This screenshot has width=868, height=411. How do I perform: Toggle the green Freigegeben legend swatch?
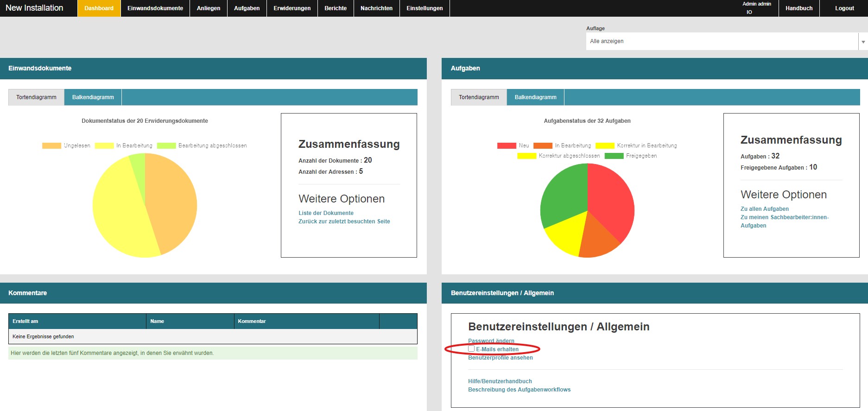click(x=614, y=156)
